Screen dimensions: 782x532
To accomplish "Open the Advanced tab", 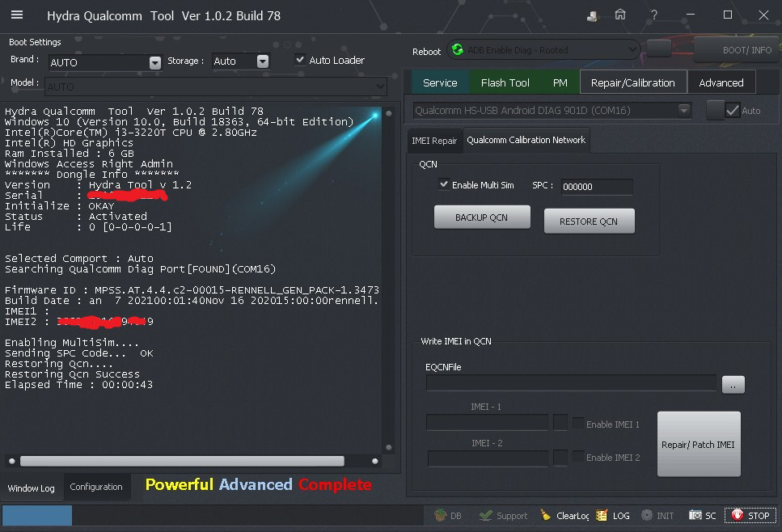I will point(721,82).
